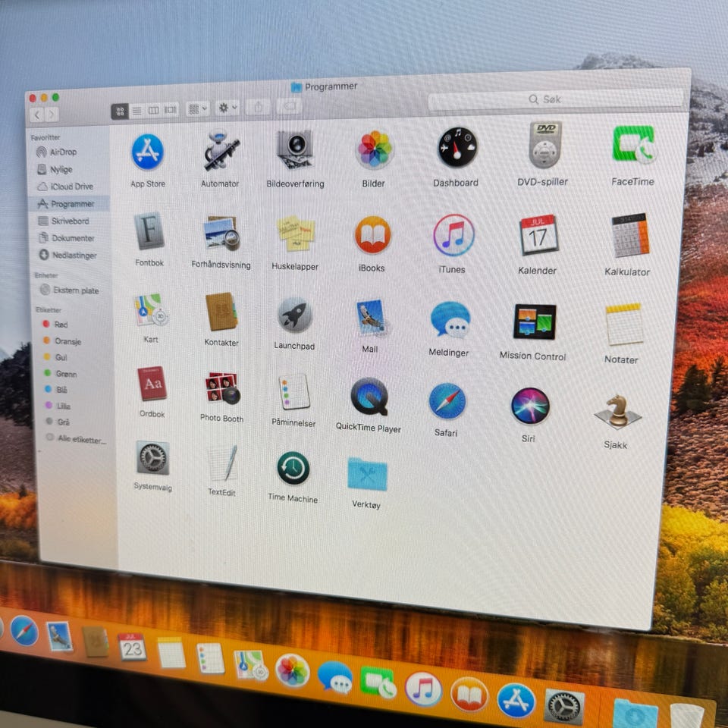Select AirDrop in the sidebar
728x728 pixels.
(69, 152)
